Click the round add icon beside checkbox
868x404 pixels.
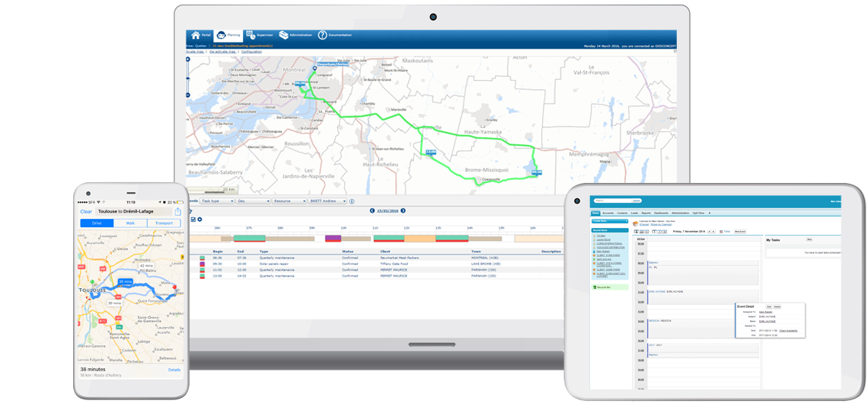[199, 220]
